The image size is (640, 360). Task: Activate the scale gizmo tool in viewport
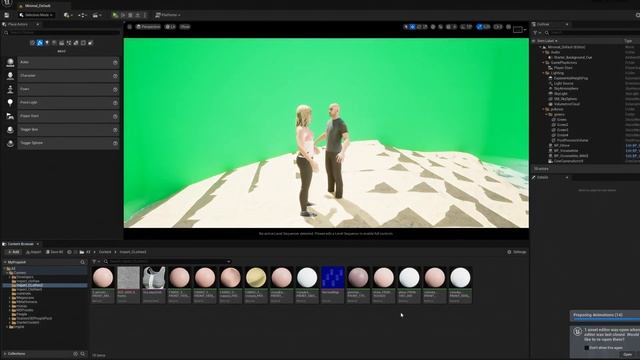pyautogui.click(x=426, y=27)
